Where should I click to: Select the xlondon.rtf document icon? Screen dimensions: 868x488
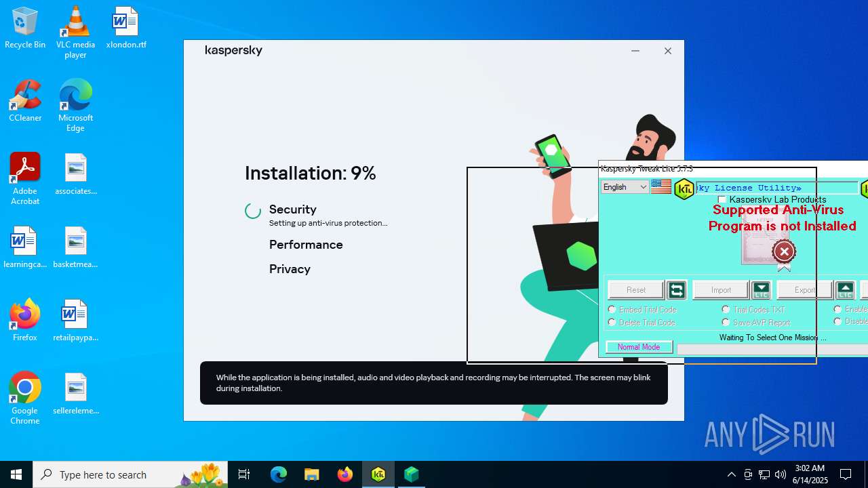[x=126, y=28]
